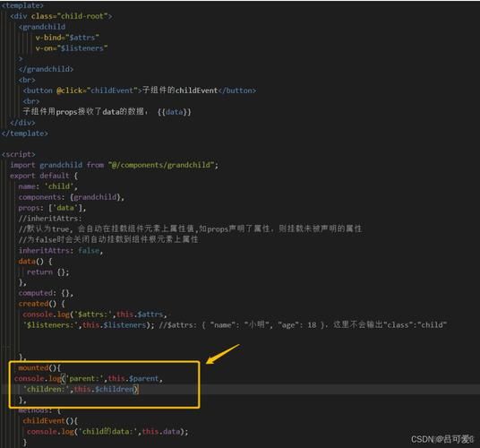
Task: Select the v-on="$listeners" attribute line
Action: click(72, 48)
